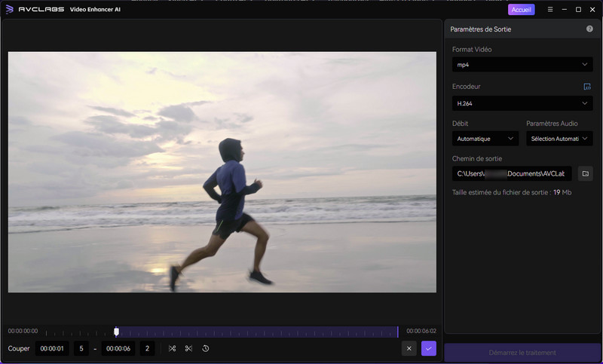The height and width of the screenshot is (364, 603).
Task: Click the trim end marker on timeline
Action: click(398, 332)
